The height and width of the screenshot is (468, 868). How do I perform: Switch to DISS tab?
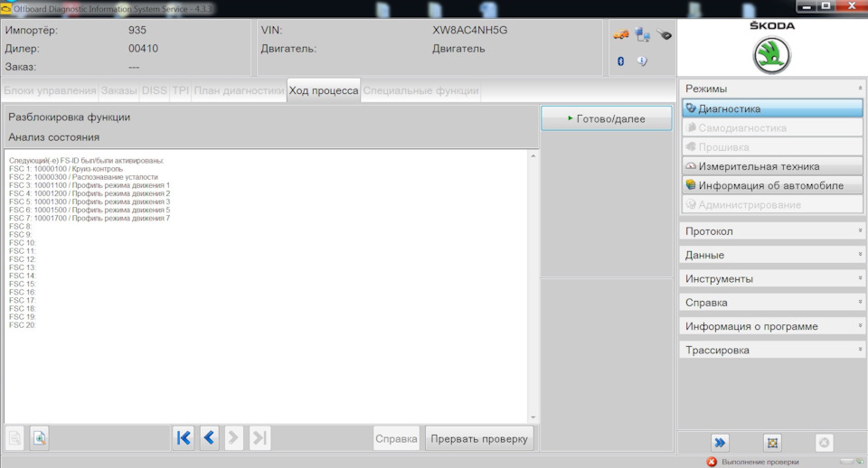(154, 90)
